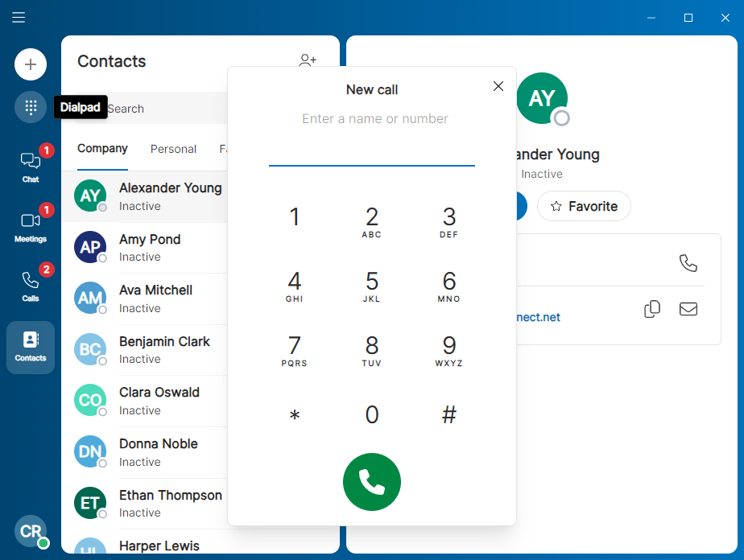Dial digit 9 WXYZ on keypad

click(x=449, y=351)
